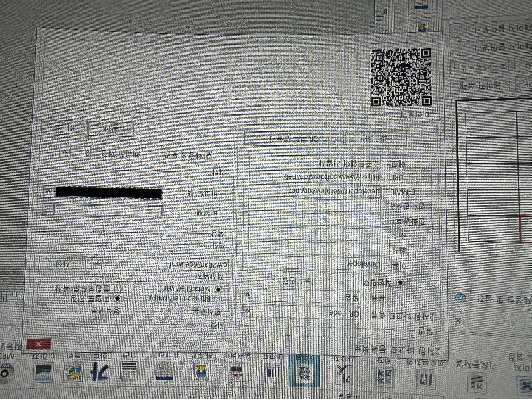The height and width of the screenshot is (399, 532).
Task: Toggle the 배경색 투명 checkbox
Action: click(x=208, y=156)
